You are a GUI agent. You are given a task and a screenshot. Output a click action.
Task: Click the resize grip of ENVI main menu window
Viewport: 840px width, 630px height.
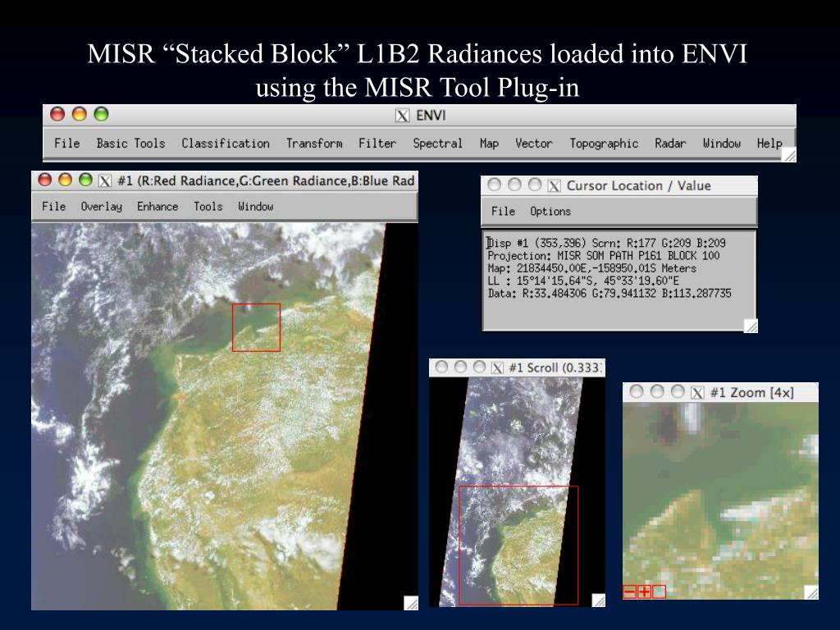tap(788, 155)
